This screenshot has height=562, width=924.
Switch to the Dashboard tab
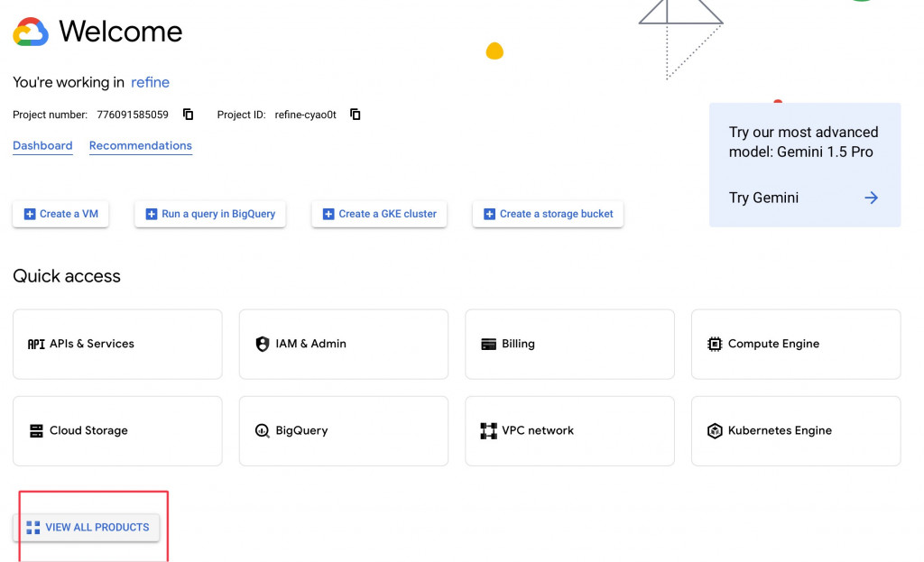[42, 145]
